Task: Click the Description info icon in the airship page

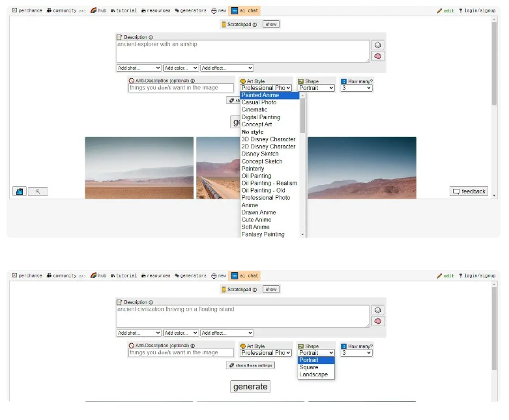Action: pos(151,37)
